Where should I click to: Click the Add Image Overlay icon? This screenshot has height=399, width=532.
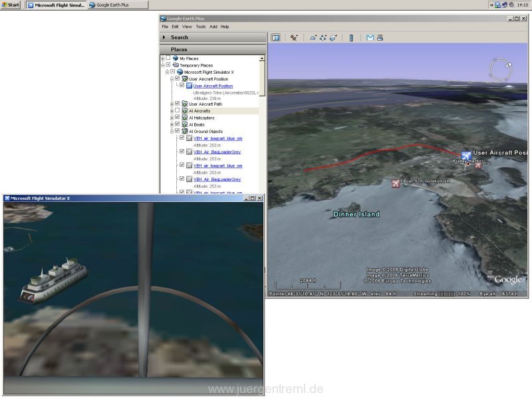pyautogui.click(x=334, y=38)
